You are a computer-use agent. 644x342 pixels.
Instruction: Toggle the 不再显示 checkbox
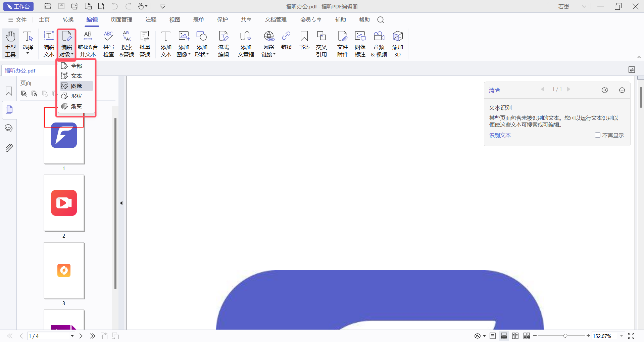click(598, 135)
